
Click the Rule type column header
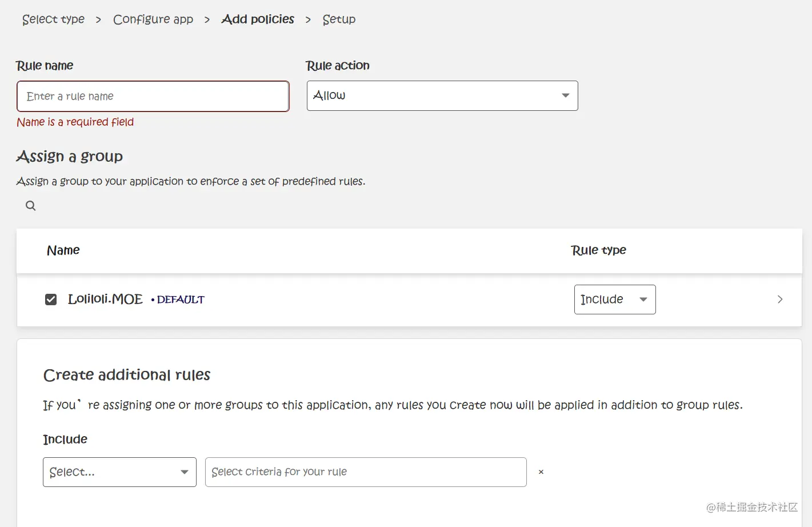[x=598, y=250]
